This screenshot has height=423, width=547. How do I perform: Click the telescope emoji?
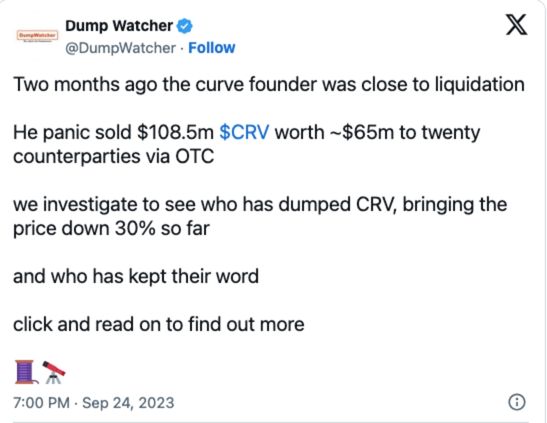[54, 372]
